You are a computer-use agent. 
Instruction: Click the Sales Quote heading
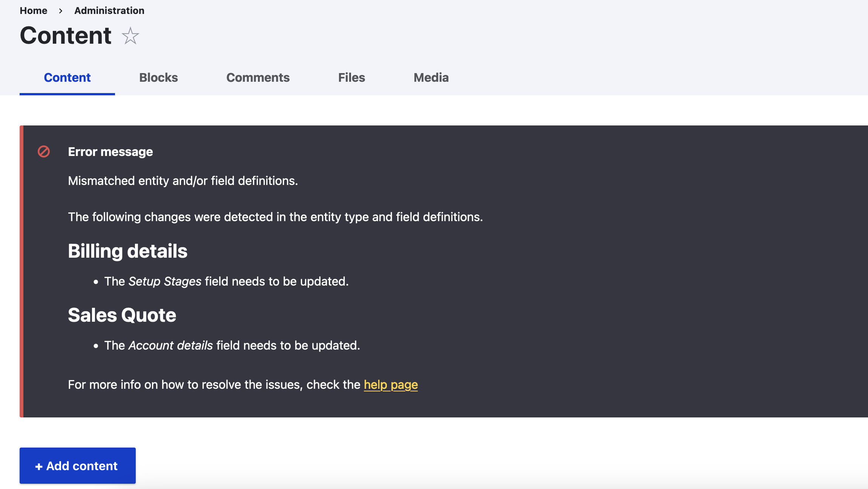[122, 315]
